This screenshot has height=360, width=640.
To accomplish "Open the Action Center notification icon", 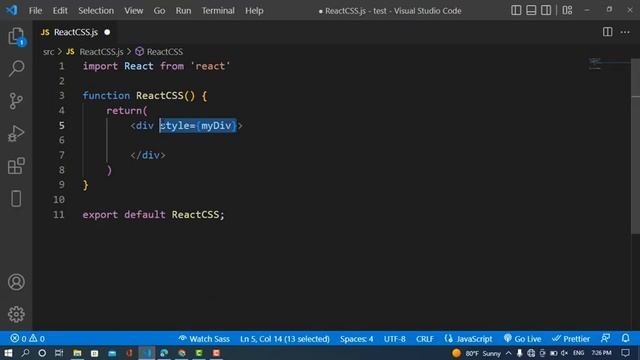I will (x=625, y=353).
